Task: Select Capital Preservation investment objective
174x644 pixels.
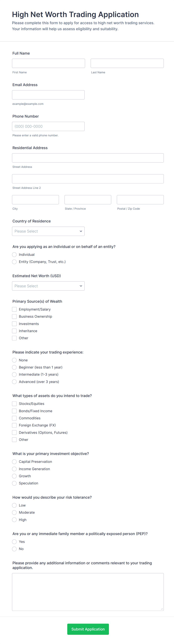Action: pyautogui.click(x=14, y=462)
